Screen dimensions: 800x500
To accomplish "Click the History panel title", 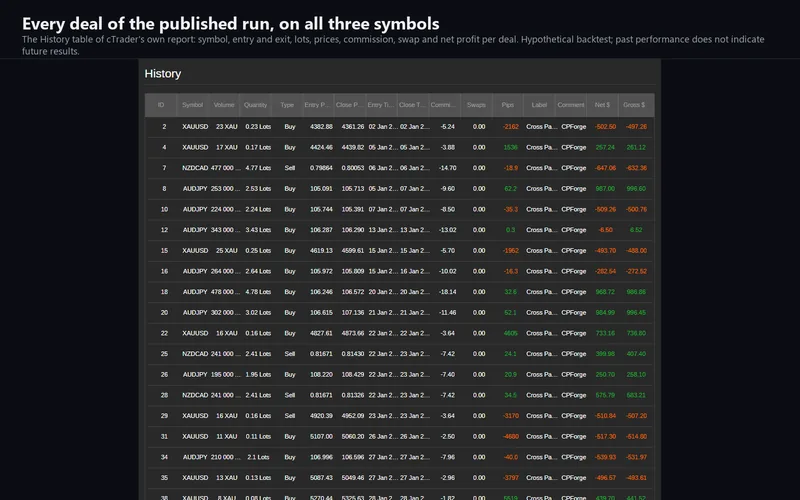I will pos(163,73).
